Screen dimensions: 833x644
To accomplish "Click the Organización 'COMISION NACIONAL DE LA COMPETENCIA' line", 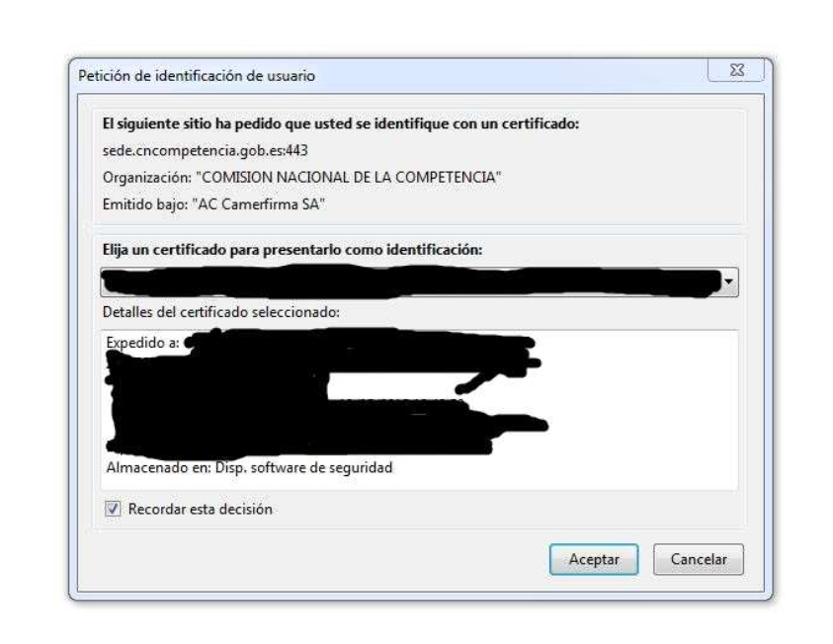I will click(301, 178).
